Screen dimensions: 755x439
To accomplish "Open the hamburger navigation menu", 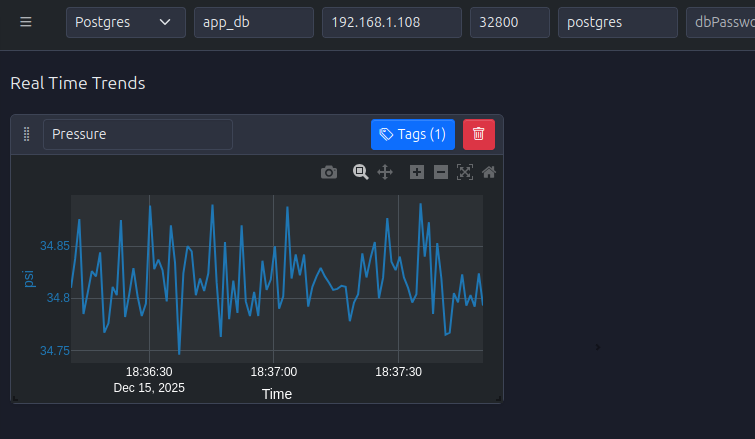I will (26, 22).
